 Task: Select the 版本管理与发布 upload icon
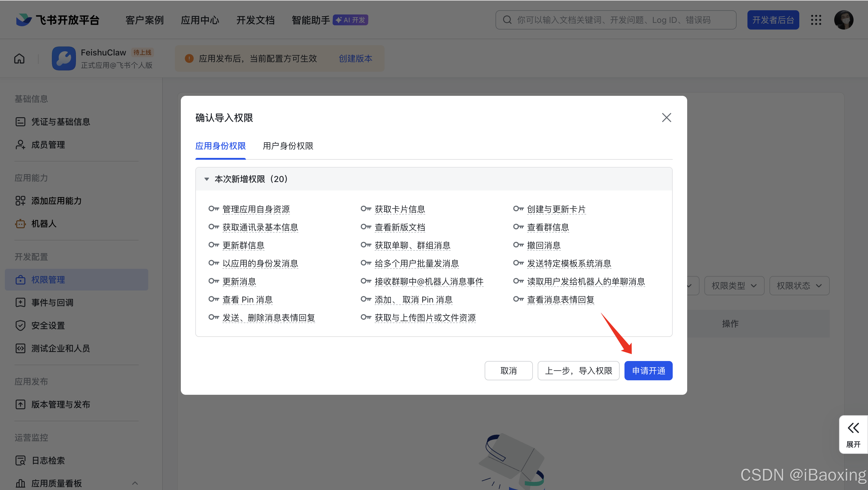coord(20,404)
